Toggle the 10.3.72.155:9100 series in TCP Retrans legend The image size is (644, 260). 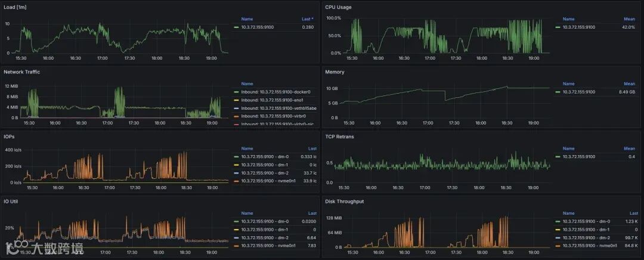[x=579, y=157]
